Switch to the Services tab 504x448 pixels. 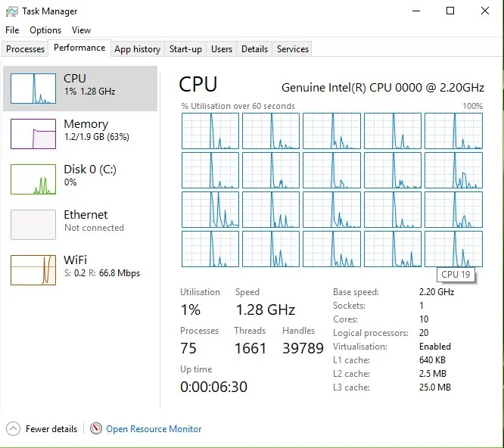click(x=293, y=49)
